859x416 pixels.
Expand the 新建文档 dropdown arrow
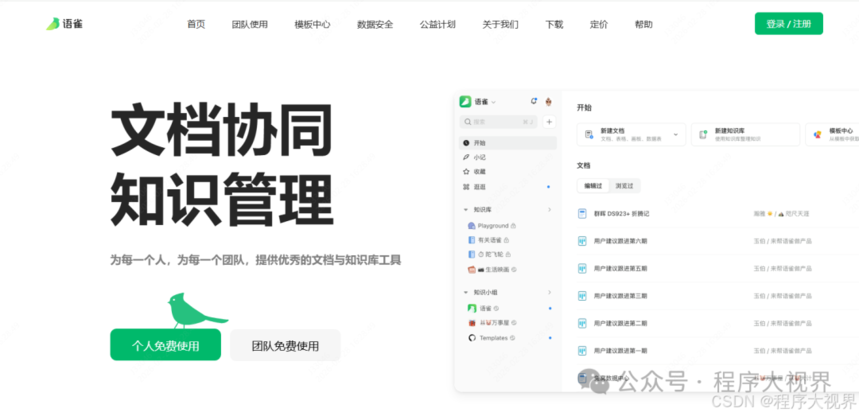pyautogui.click(x=675, y=134)
